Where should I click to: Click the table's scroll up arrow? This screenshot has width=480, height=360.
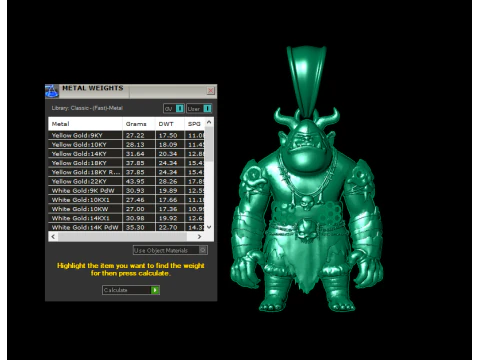click(x=209, y=122)
